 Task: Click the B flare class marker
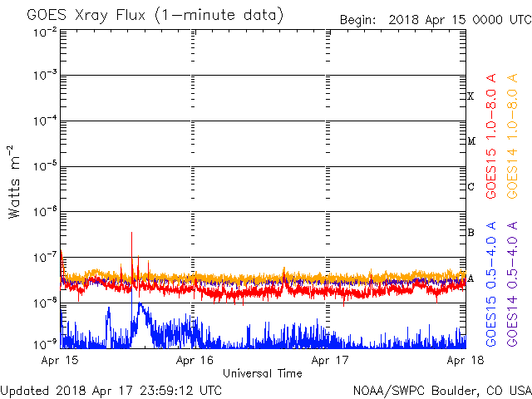click(x=470, y=233)
